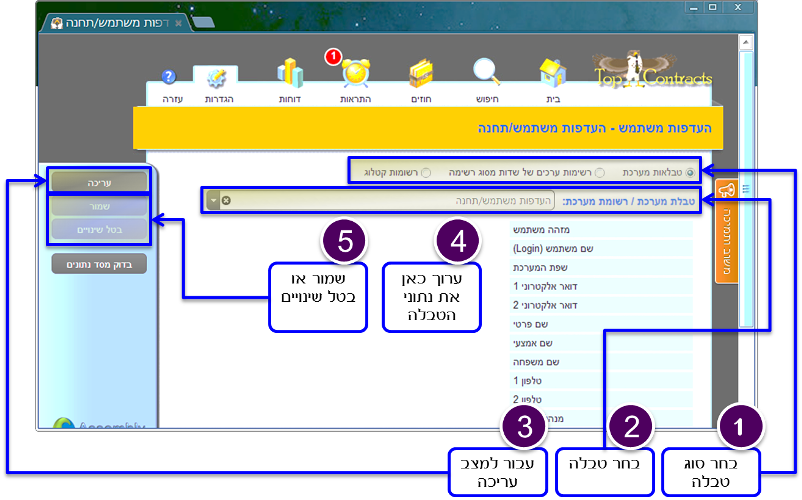
Task: Open a new browser tab
Action: click(x=203, y=22)
